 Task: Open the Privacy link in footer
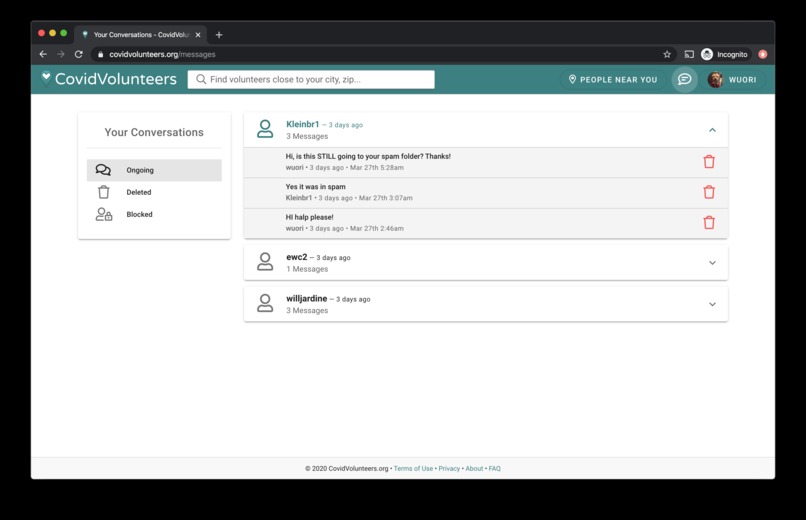[449, 468]
